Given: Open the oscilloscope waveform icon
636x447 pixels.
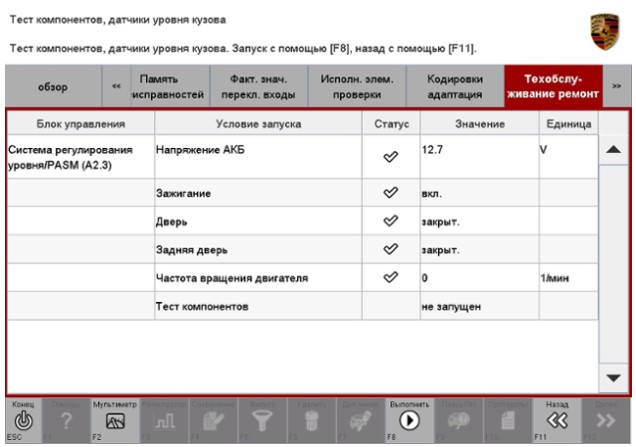Looking at the screenshot, I should (151, 422).
